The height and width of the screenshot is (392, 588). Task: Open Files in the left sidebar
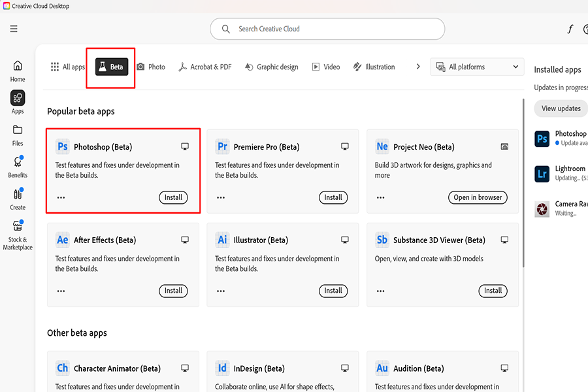click(x=18, y=135)
